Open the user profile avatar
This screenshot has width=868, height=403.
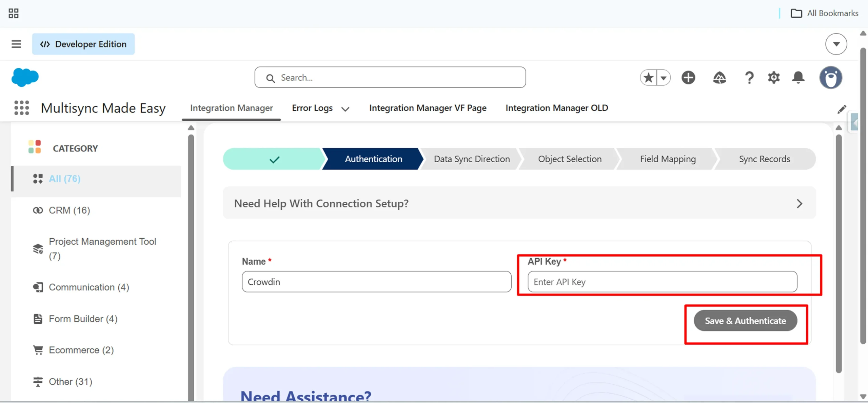(831, 78)
